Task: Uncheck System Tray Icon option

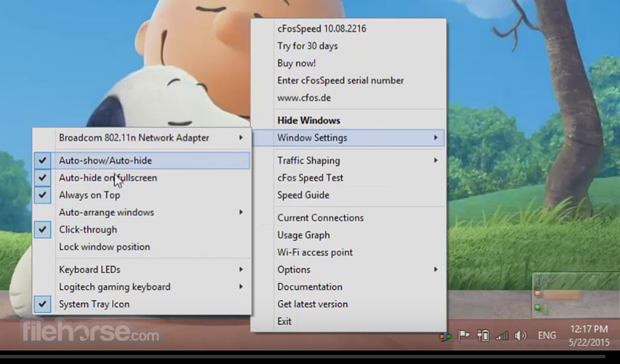Action: point(142,304)
